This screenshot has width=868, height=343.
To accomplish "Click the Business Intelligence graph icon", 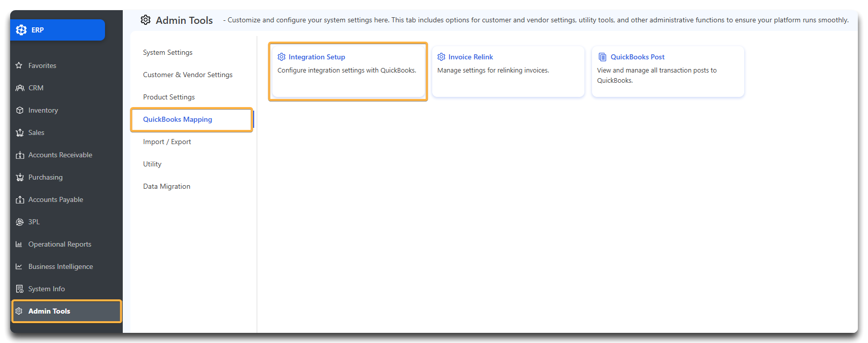I will (19, 266).
